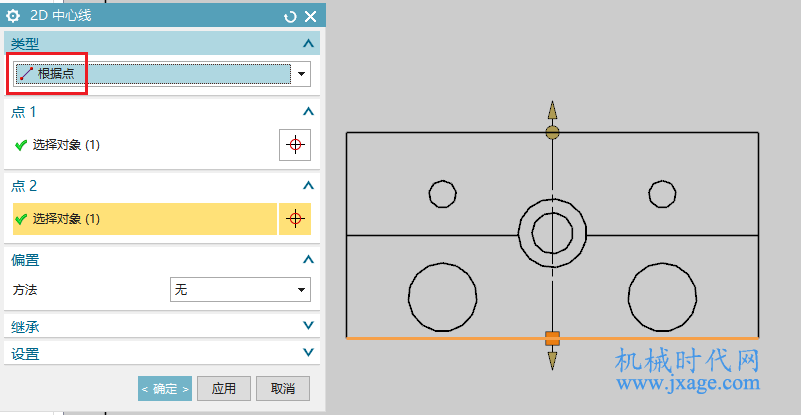801x415 pixels.
Task: Select the 点 2 选择对象 (1) row
Action: [145, 219]
